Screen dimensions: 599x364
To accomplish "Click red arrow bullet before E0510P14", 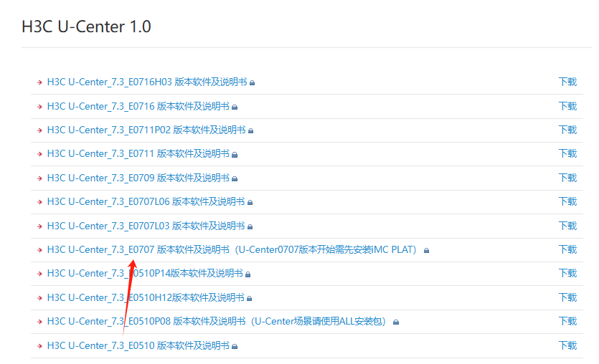I will (x=39, y=274).
